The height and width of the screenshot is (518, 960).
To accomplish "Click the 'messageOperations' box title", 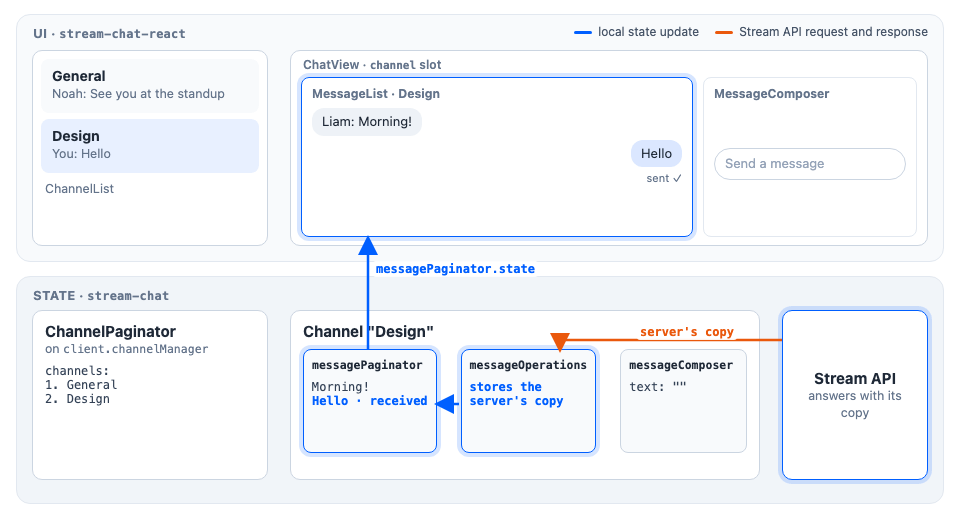I will (x=528, y=365).
